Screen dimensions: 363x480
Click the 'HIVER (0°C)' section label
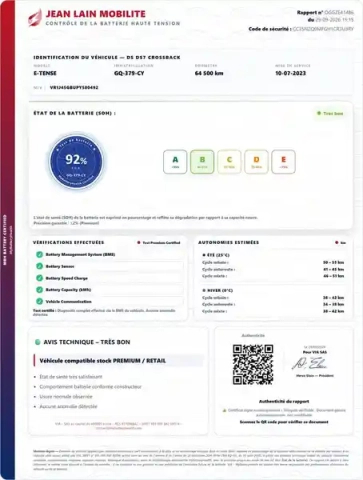[x=218, y=290]
